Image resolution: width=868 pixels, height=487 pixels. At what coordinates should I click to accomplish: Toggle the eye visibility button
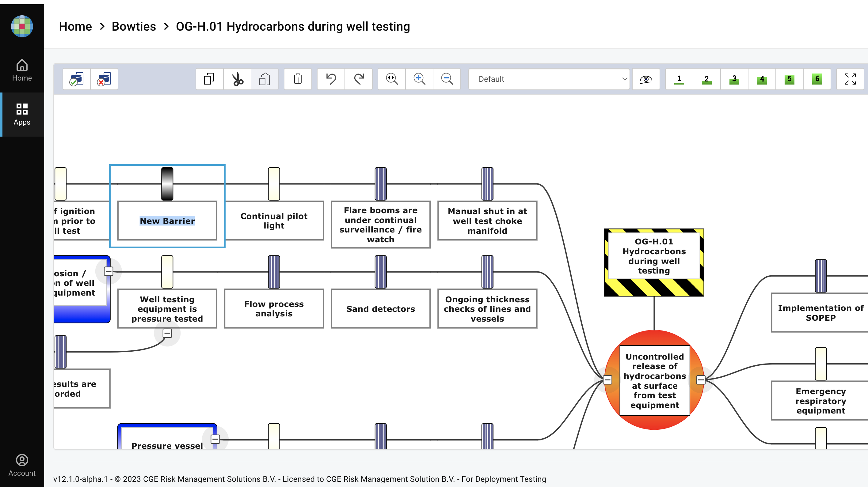[x=645, y=79]
